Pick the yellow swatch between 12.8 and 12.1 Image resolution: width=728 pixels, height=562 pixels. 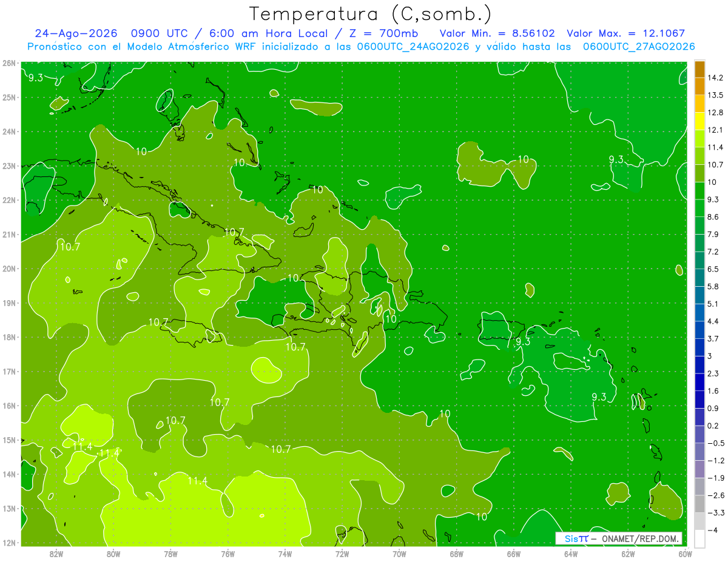click(699, 121)
